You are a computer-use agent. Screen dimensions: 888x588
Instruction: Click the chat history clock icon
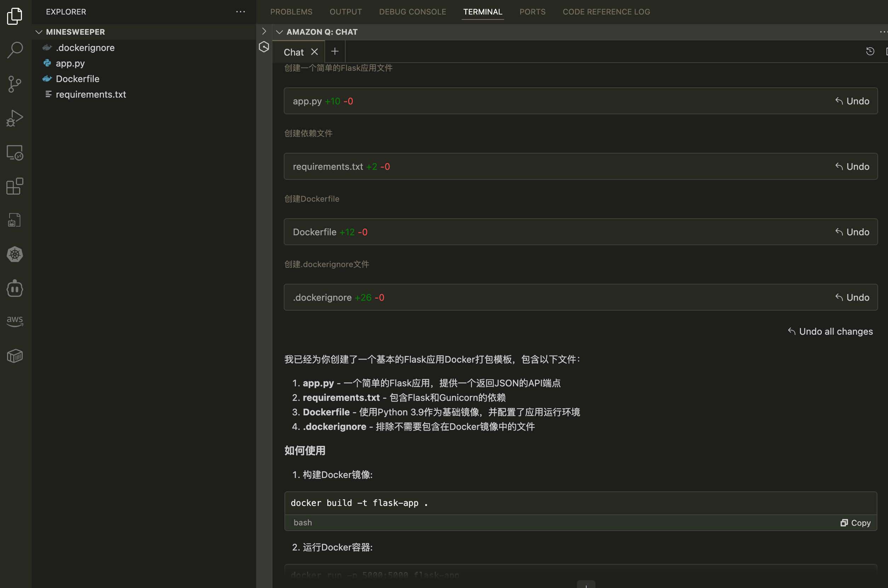coord(870,51)
